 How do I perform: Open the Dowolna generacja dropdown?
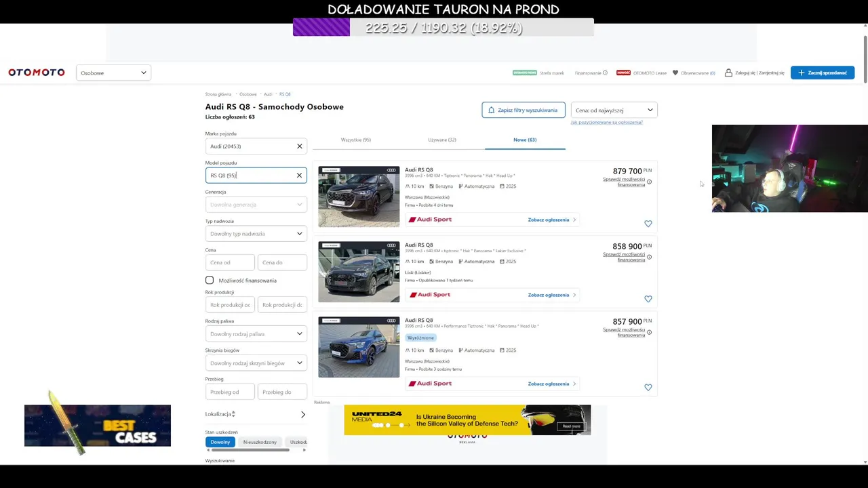[256, 205]
